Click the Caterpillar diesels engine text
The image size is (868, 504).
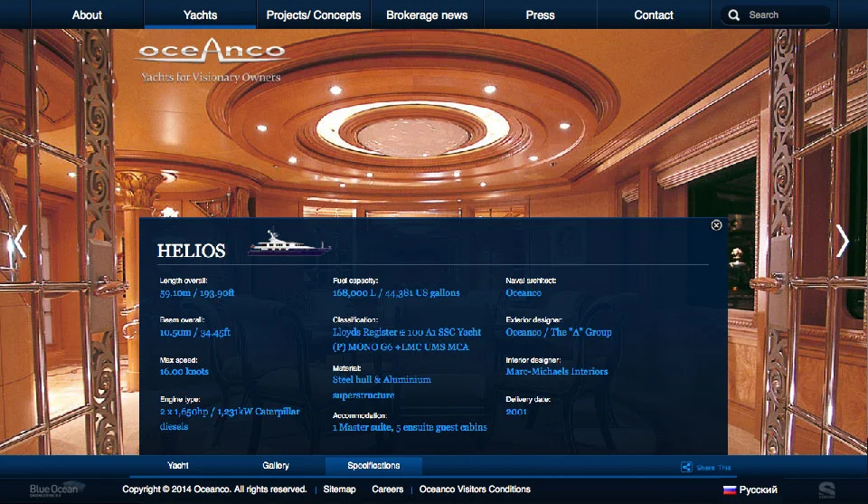[x=229, y=419]
